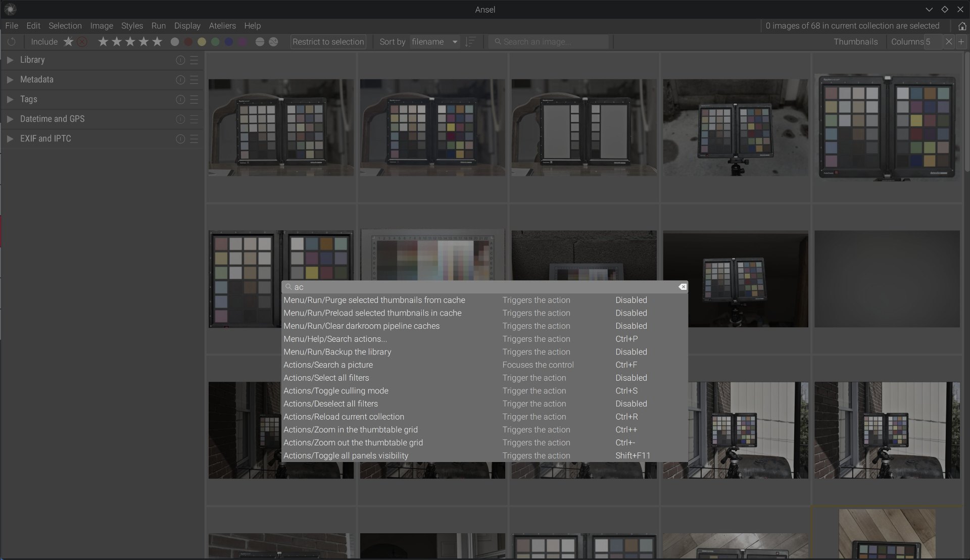970x560 pixels.
Task: Toggle the unedited images filter icon
Action: pos(260,42)
